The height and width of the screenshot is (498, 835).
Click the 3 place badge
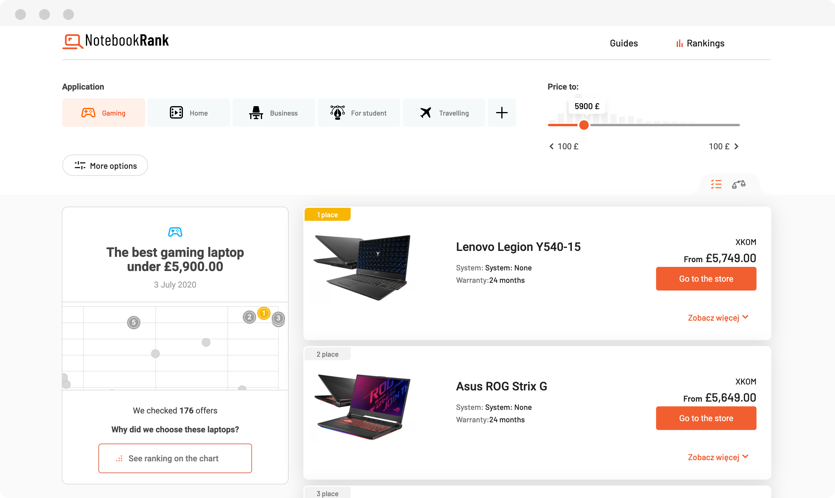click(x=328, y=493)
